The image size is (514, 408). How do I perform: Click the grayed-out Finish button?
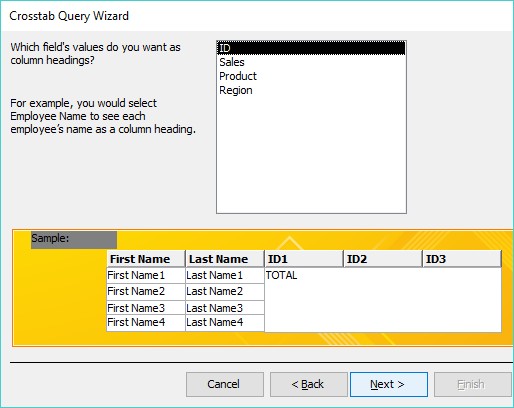coord(472,384)
